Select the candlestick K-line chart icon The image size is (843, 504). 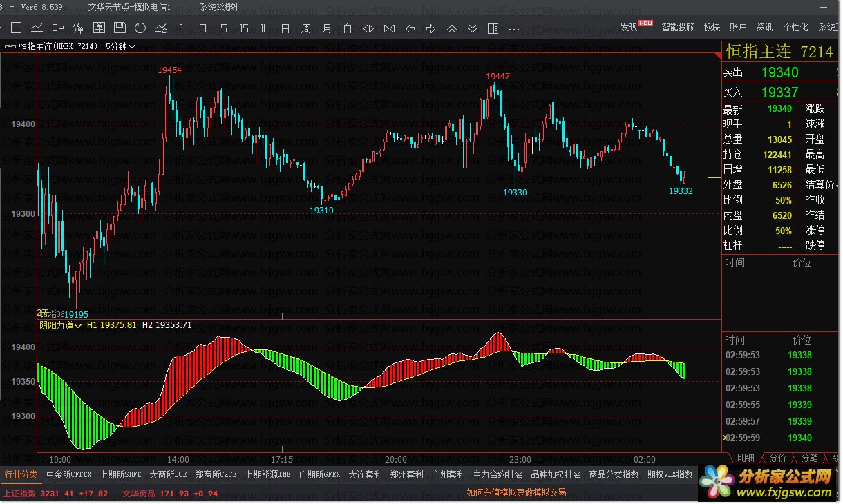coord(58,28)
